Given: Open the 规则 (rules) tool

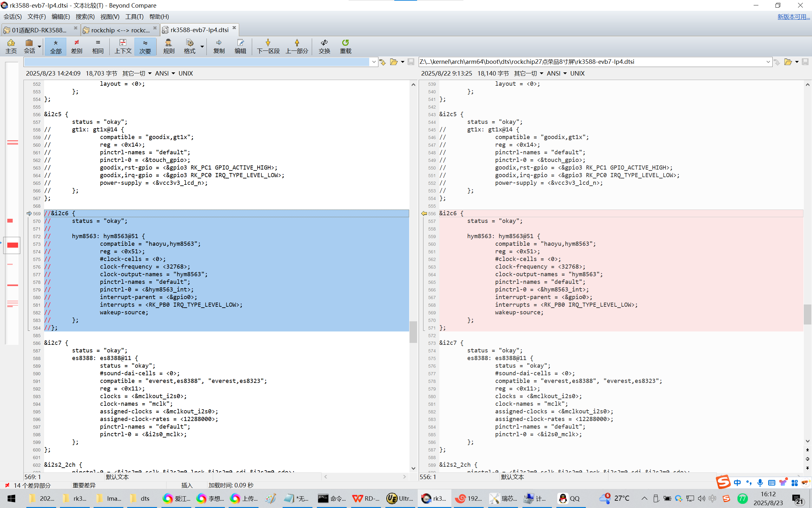Looking at the screenshot, I should coord(169,46).
